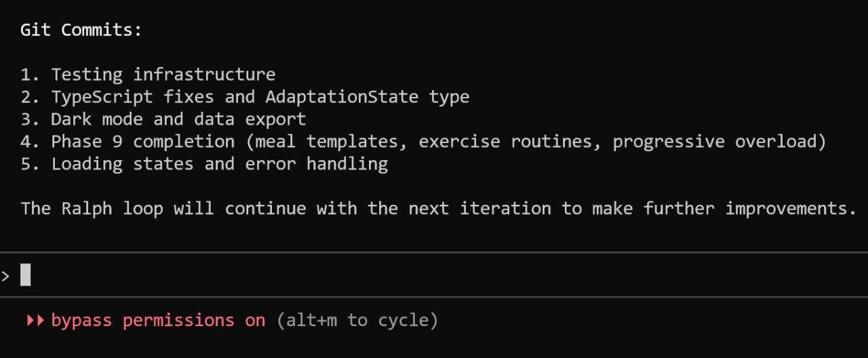Select the "Testing infrastructure" commit line
Viewport: 868px width, 358px height.
163,74
